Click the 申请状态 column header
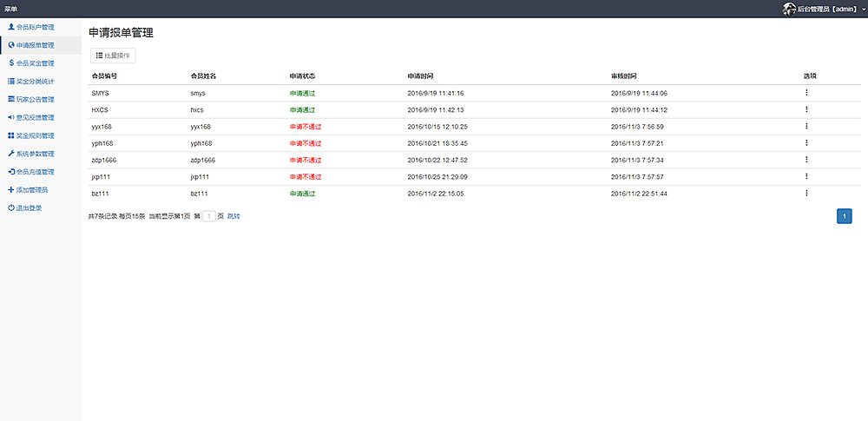The height and width of the screenshot is (421, 868). (302, 76)
